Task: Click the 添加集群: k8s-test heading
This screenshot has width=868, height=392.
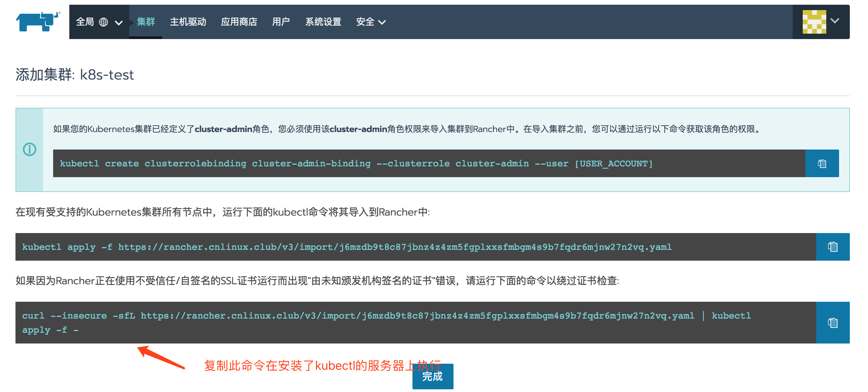Action: tap(75, 74)
